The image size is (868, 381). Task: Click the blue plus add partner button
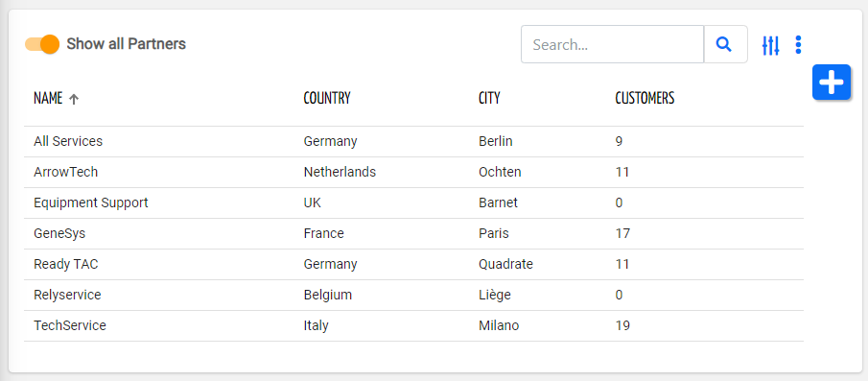coord(832,83)
